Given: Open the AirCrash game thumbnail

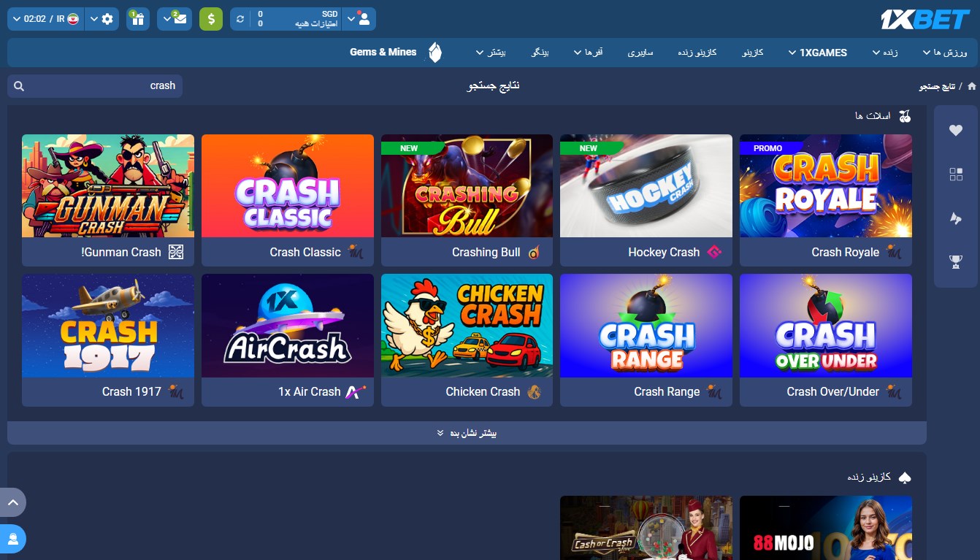Looking at the screenshot, I should click(288, 326).
